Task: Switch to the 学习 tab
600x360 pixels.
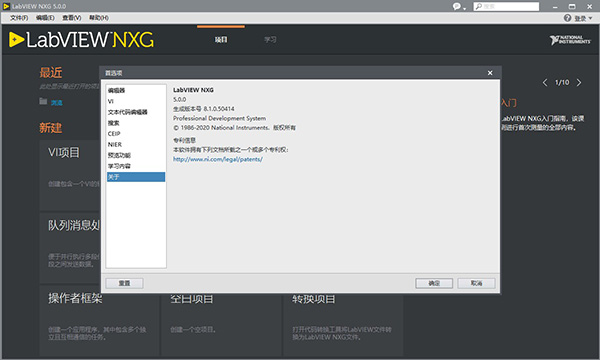Action: pyautogui.click(x=270, y=40)
